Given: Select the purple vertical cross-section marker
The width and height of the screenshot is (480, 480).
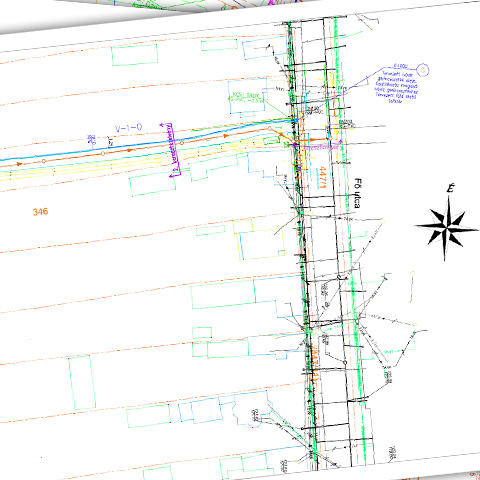Looking at the screenshot, I should 172,149.
